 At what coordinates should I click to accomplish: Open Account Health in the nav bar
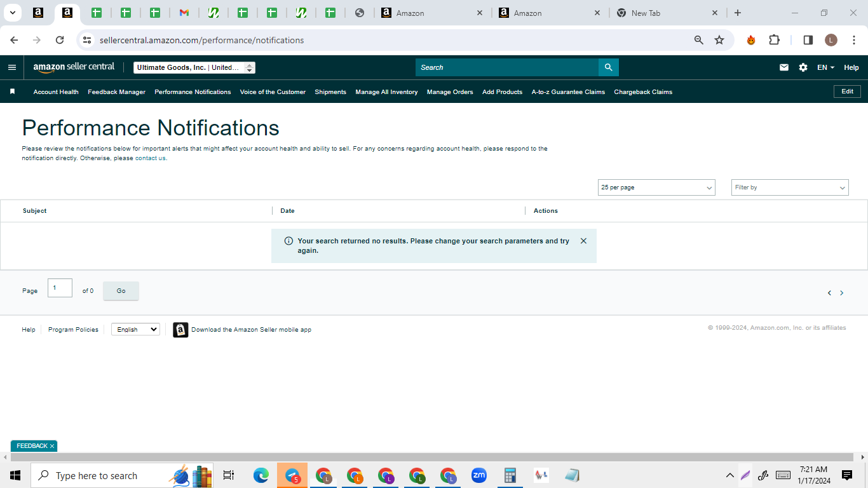click(x=56, y=92)
